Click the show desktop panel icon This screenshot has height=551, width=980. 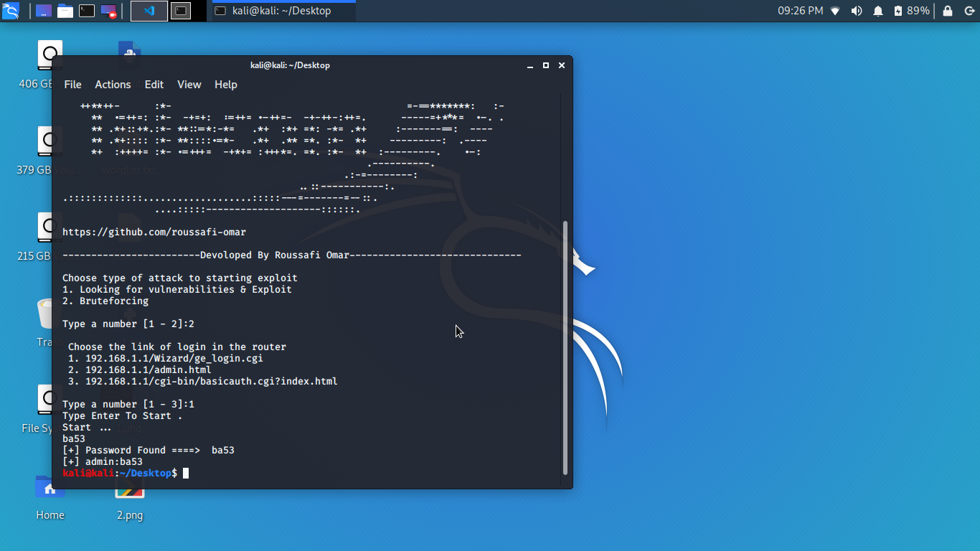click(x=44, y=11)
